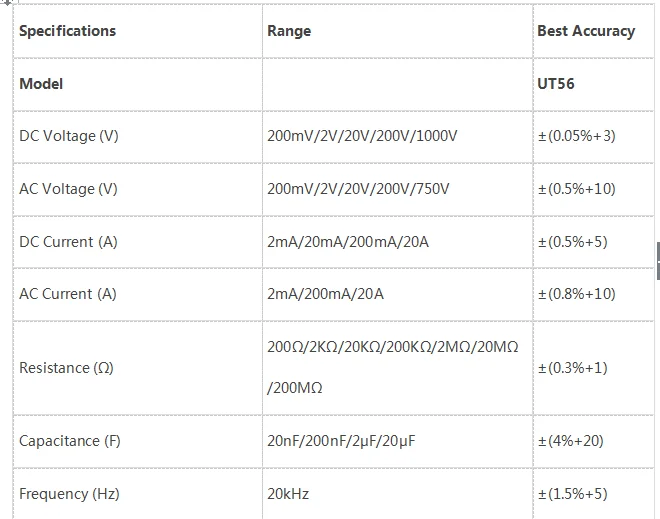Click the vertical scrollbar thumb at right edge
This screenshot has width=660, height=519.
[x=658, y=261]
